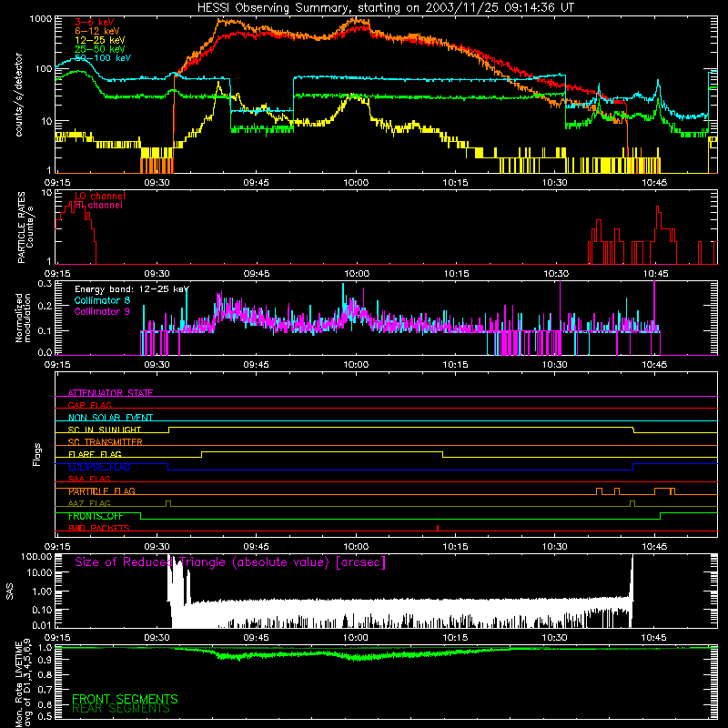This screenshot has width=728, height=728.
Task: Select the SAA_FLAG label
Action: 89,479
